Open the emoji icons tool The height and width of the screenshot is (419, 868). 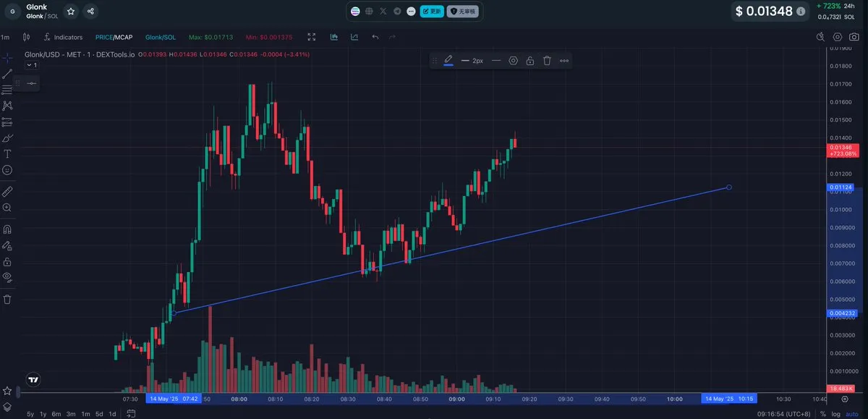7,169
